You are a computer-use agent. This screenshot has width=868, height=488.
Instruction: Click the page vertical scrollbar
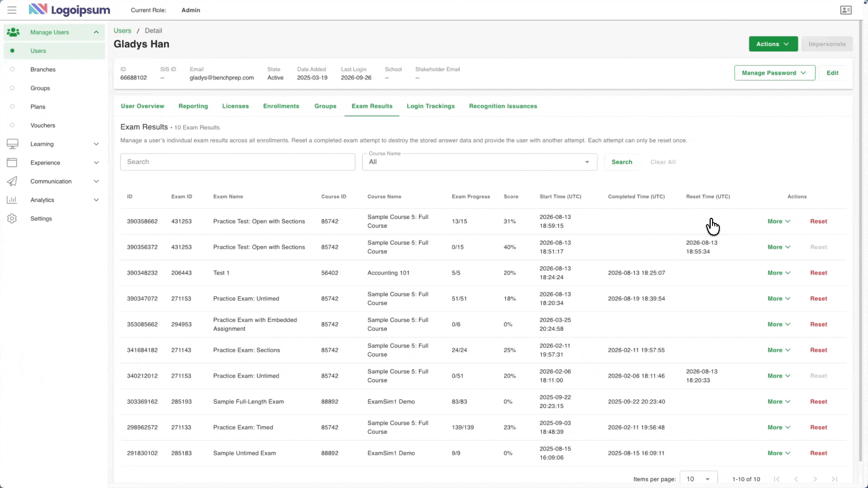(860, 242)
